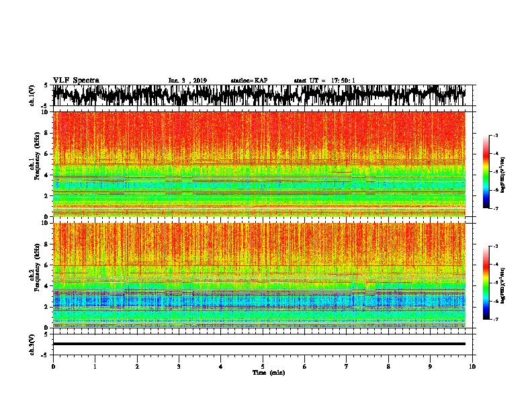Click the ch.1 spectrogram panel
The image size is (532, 411).
(x=259, y=164)
